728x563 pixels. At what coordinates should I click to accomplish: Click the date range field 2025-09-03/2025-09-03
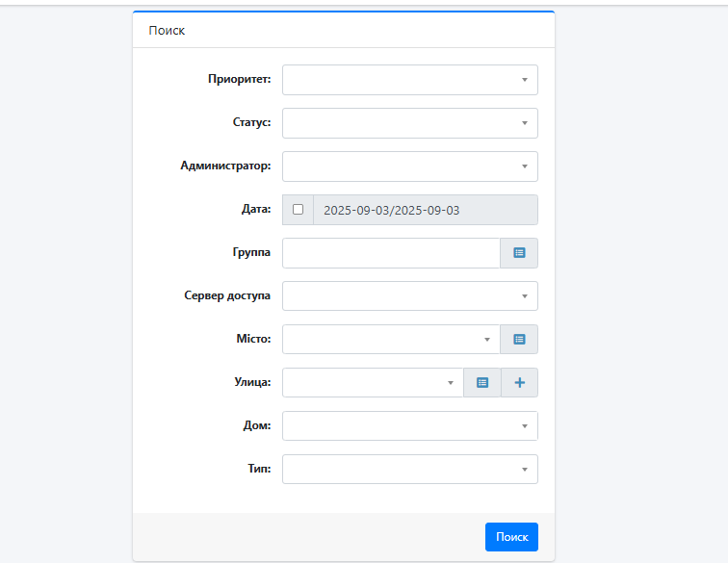point(426,210)
